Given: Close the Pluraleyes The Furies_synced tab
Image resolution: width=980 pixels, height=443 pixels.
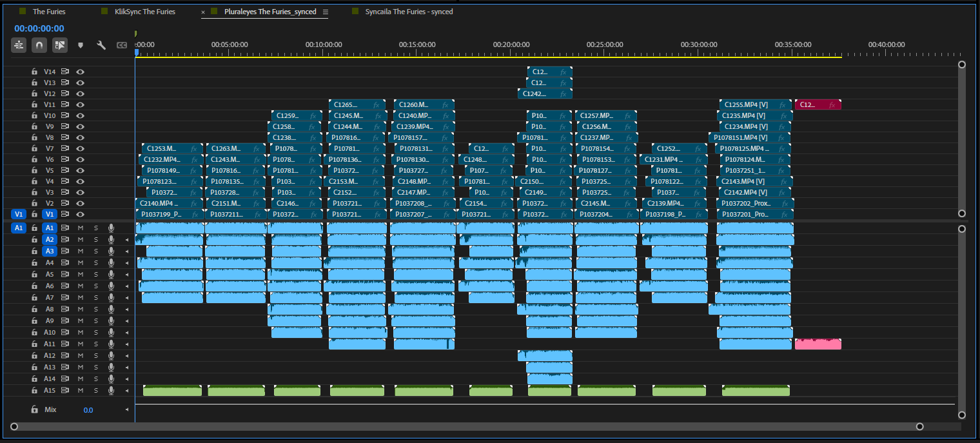Looking at the screenshot, I should [x=203, y=12].
